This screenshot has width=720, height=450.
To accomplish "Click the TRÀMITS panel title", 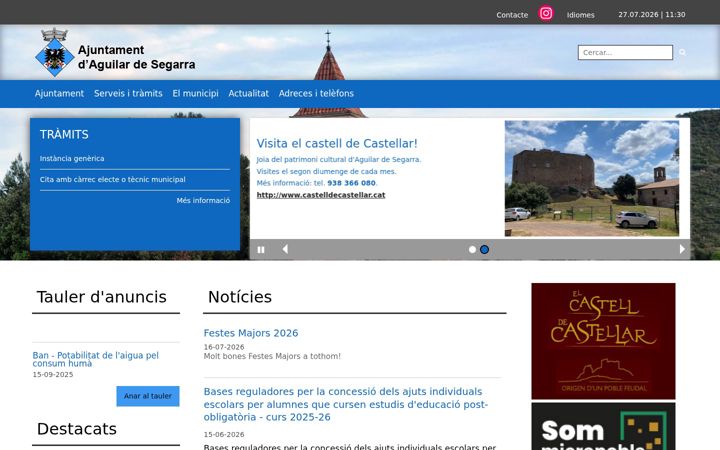I will pyautogui.click(x=64, y=135).
